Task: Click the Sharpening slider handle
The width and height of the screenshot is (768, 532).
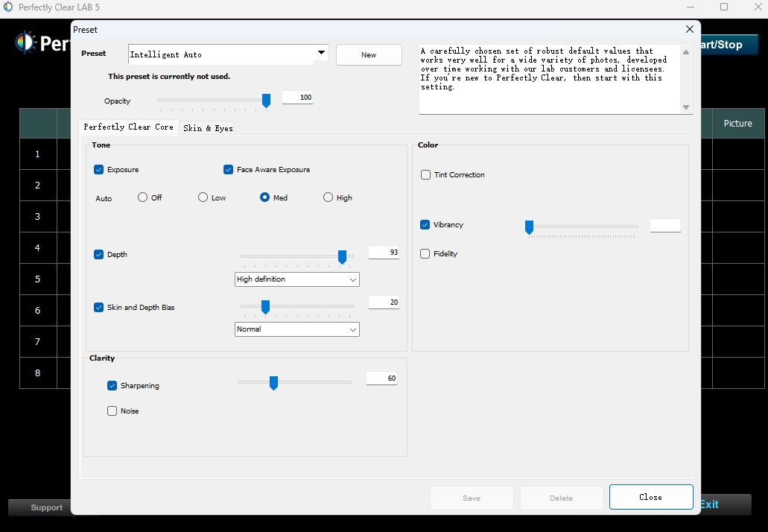Action: 273,382
